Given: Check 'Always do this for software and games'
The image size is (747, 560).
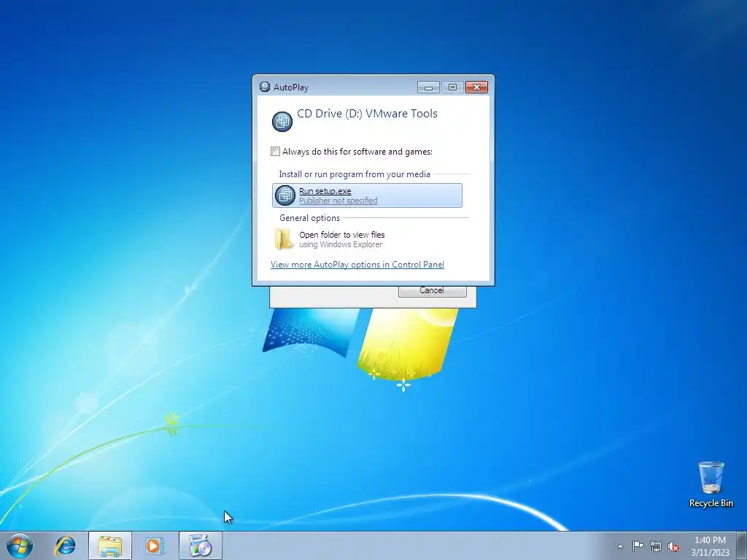Looking at the screenshot, I should (275, 152).
